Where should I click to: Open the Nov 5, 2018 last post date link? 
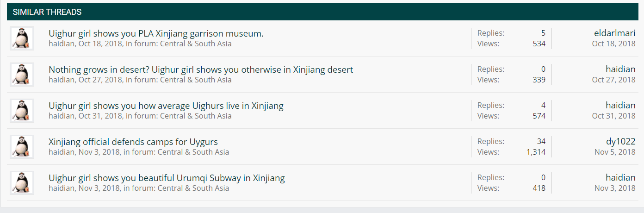[x=615, y=152]
